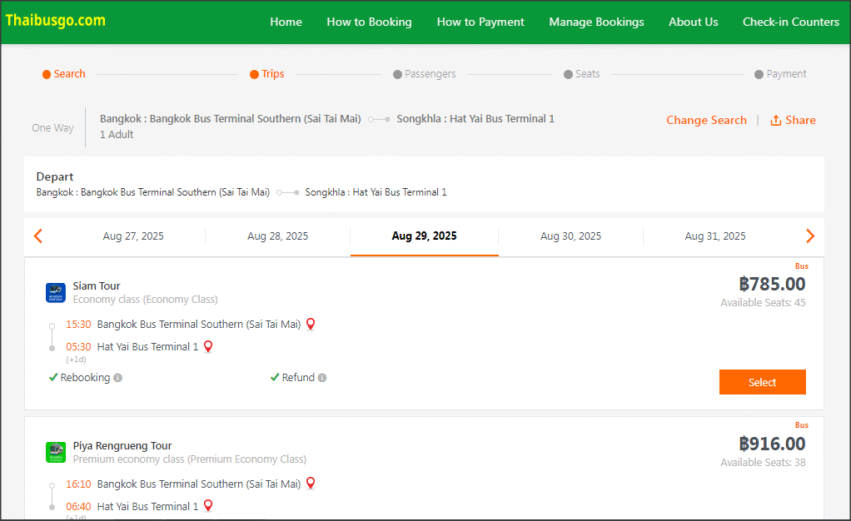The width and height of the screenshot is (851, 521).
Task: Show later dates with right arrow
Action: tap(810, 236)
